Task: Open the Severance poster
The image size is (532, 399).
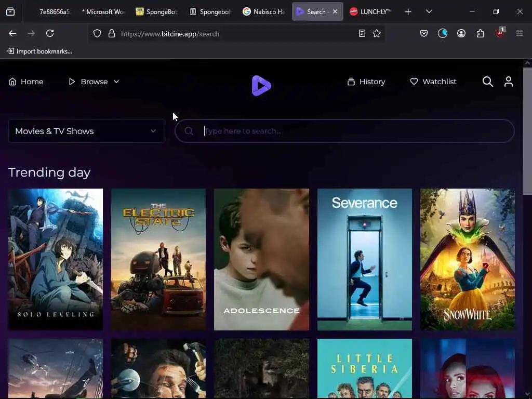Action: pyautogui.click(x=365, y=259)
